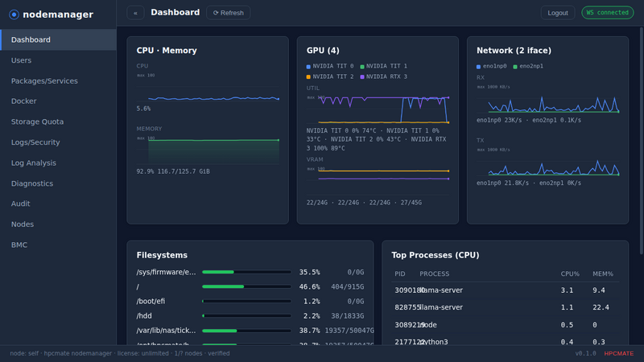Log out using the Logout button
Screen dimensions: 644x362
pyautogui.click(x=557, y=13)
